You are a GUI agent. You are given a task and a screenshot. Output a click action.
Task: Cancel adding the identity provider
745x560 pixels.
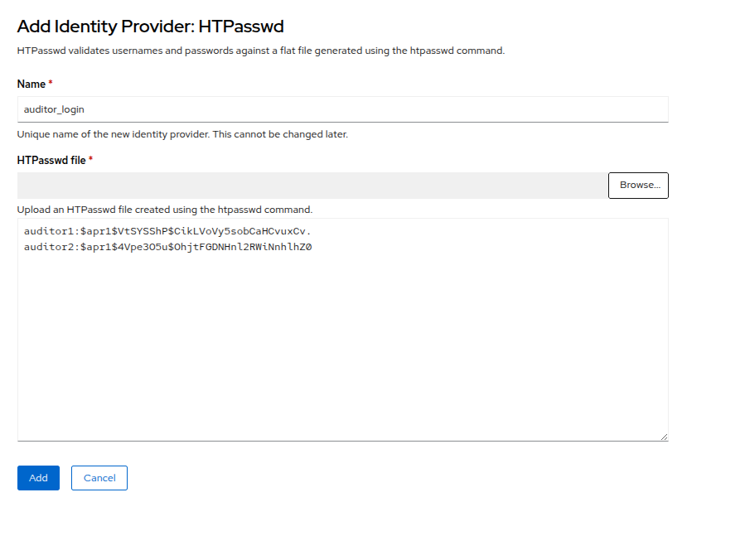(x=99, y=478)
